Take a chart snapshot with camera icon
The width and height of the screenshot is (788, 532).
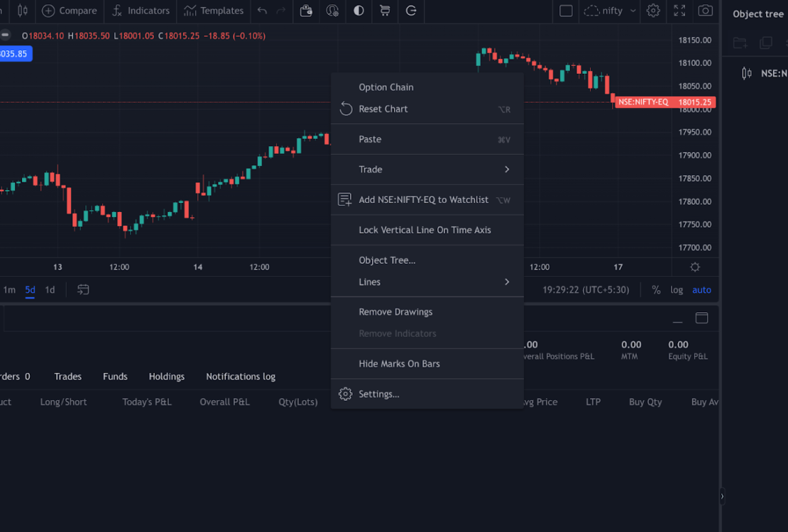[x=705, y=11]
